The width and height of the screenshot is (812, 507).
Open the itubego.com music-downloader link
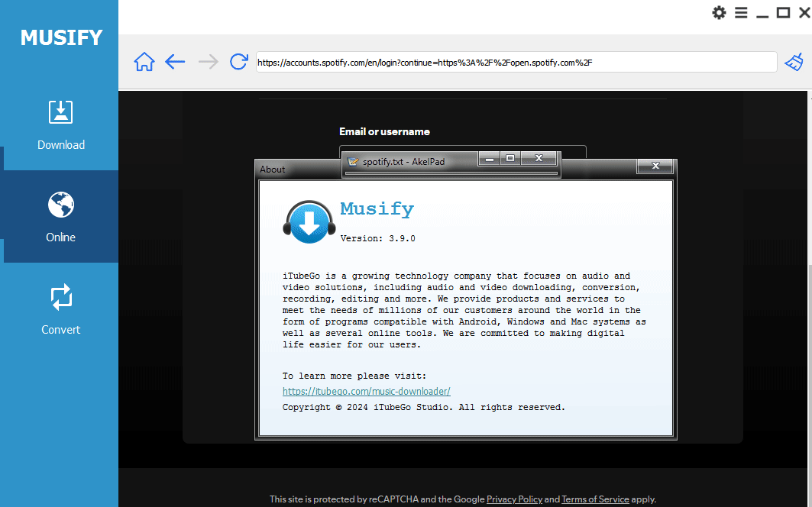[x=366, y=391]
